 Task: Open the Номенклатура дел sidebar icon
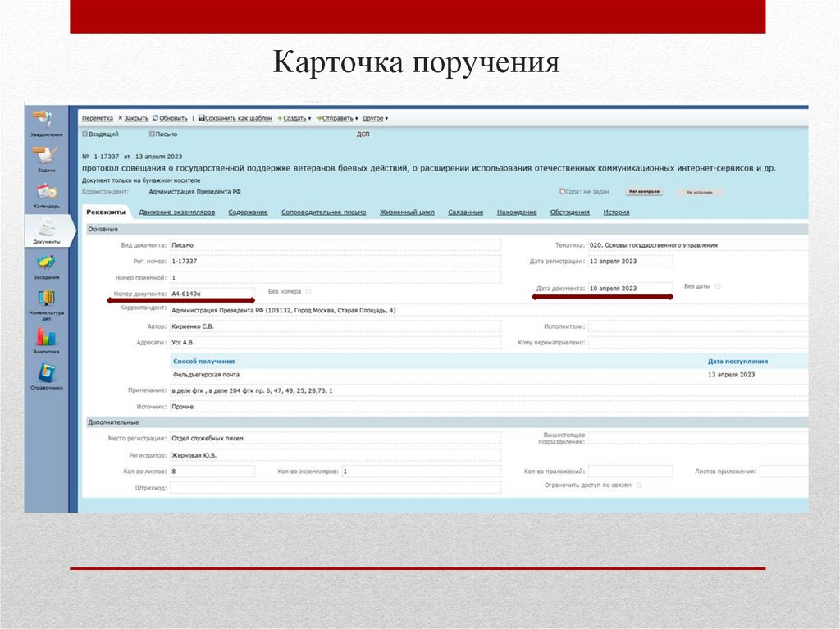(45, 305)
